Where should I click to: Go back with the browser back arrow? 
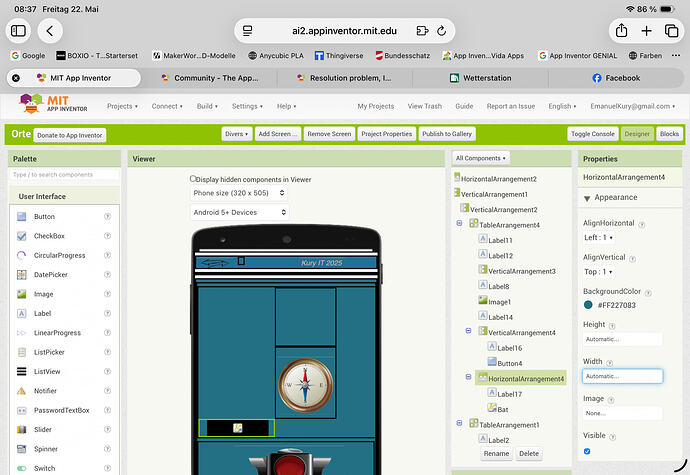[x=50, y=31]
